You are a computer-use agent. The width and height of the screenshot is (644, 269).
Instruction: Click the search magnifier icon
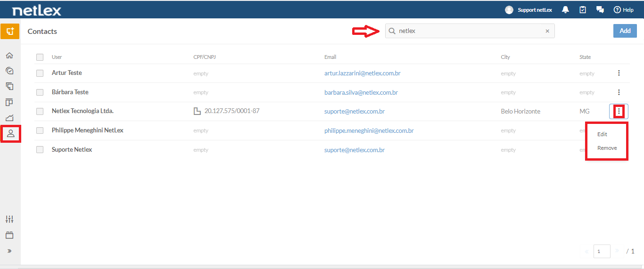(392, 31)
